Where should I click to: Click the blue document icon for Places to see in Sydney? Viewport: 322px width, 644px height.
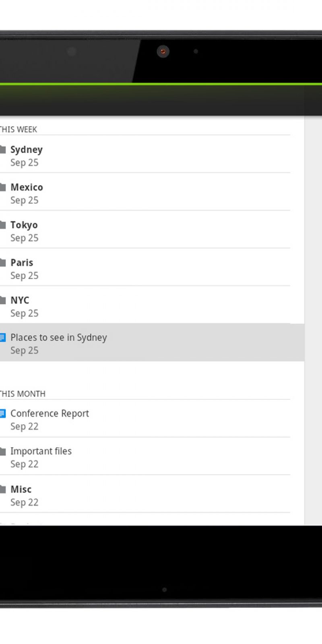(x=3, y=337)
